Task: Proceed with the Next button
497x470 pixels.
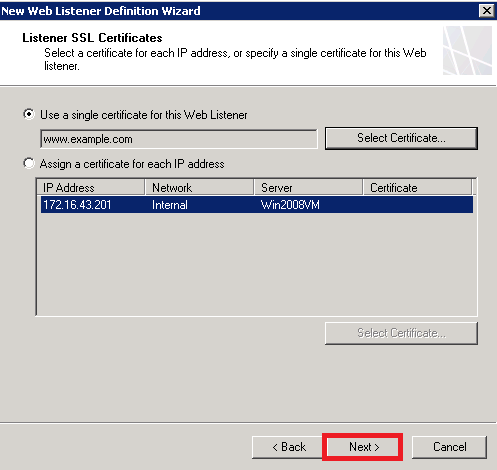Action: point(363,447)
